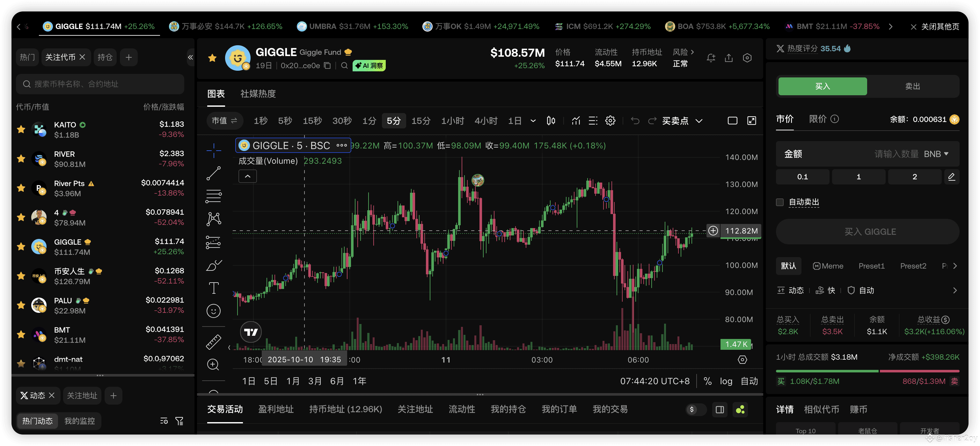980x446 pixels.
Task: Expand more timeframe options after 1日
Action: point(533,121)
